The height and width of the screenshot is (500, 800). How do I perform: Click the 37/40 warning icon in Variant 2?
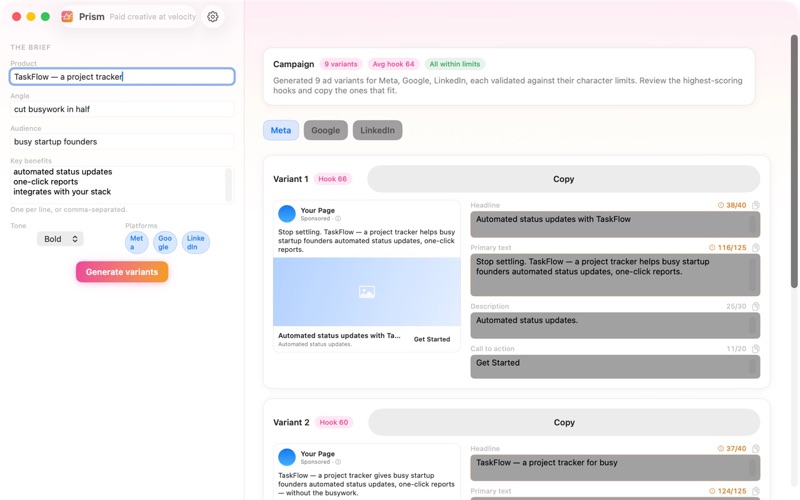[721, 448]
